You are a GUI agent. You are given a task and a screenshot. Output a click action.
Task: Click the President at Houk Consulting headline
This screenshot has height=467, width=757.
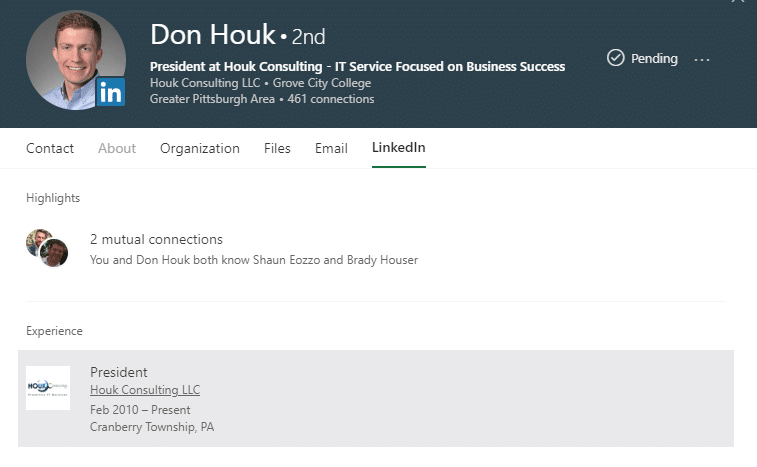coord(357,66)
